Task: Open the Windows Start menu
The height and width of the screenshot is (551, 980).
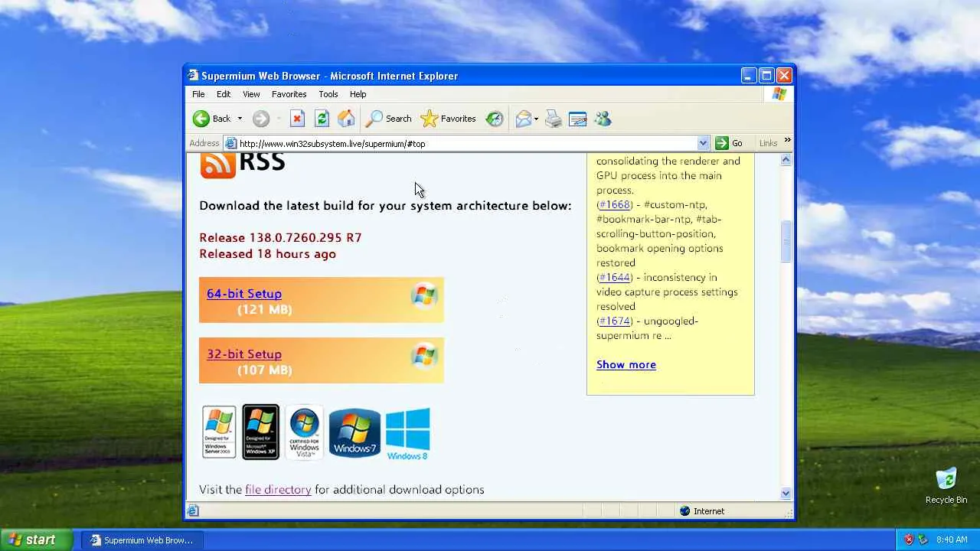Action: 36,540
